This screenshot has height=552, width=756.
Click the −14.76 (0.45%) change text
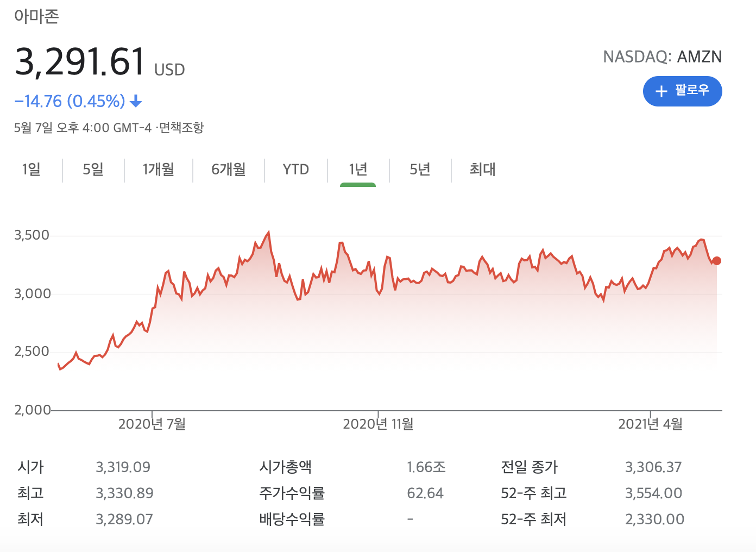pyautogui.click(x=70, y=101)
